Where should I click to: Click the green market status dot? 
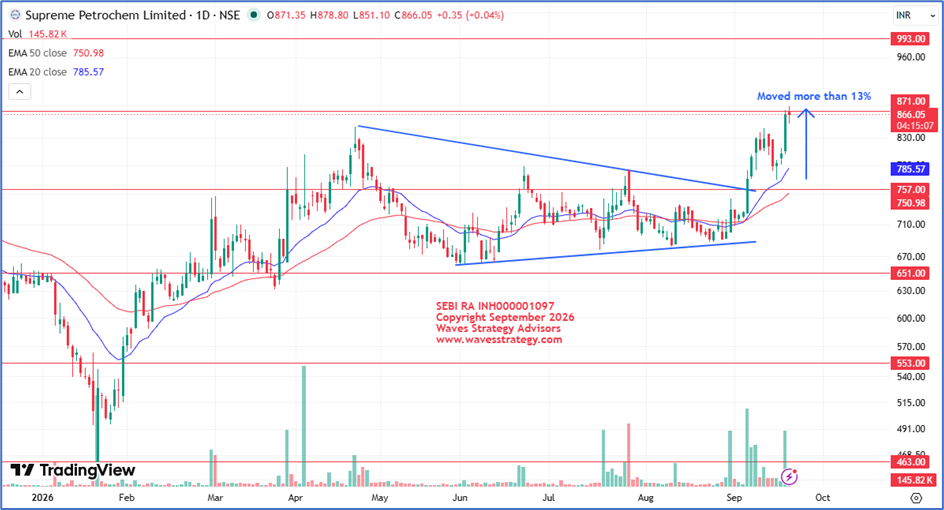click(x=254, y=15)
